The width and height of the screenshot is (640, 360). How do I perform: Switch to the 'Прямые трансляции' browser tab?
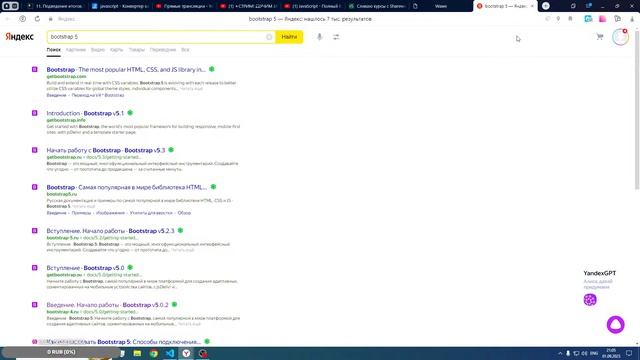tap(184, 6)
